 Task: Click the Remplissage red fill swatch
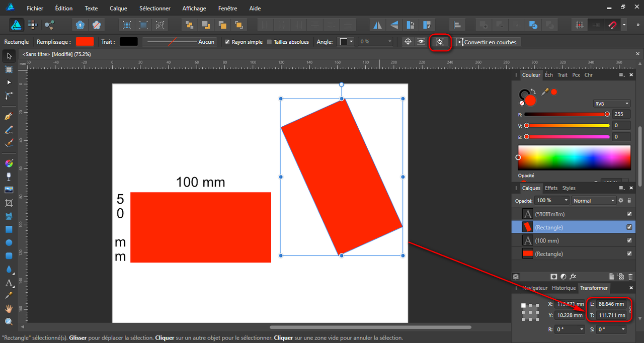click(85, 42)
